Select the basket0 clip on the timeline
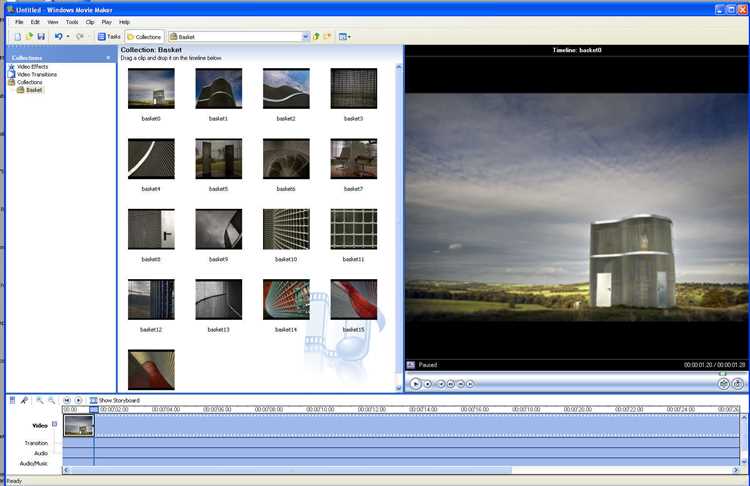 click(x=79, y=425)
